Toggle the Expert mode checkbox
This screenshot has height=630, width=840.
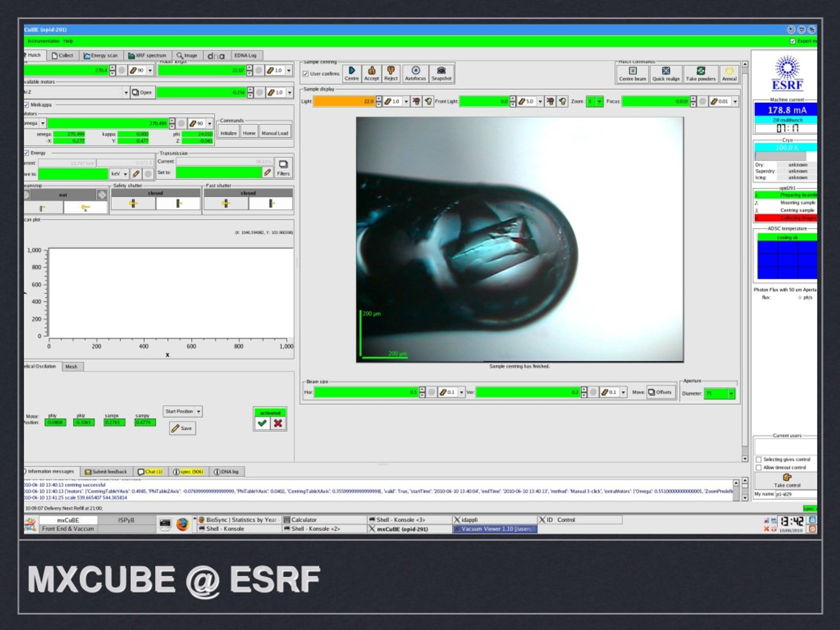pyautogui.click(x=792, y=41)
